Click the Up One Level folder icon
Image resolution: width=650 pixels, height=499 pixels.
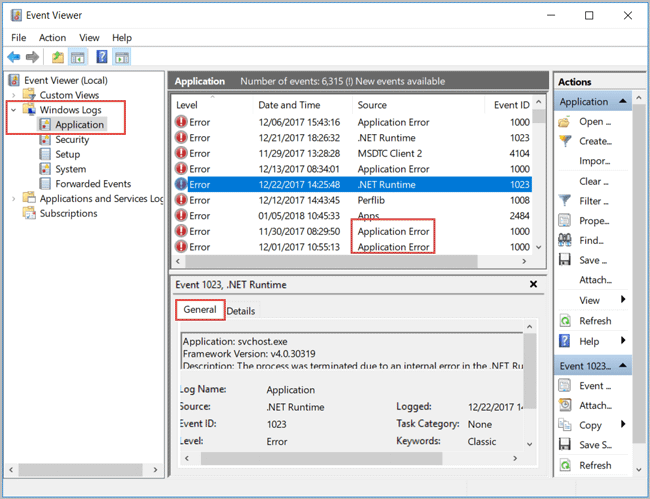pyautogui.click(x=58, y=57)
